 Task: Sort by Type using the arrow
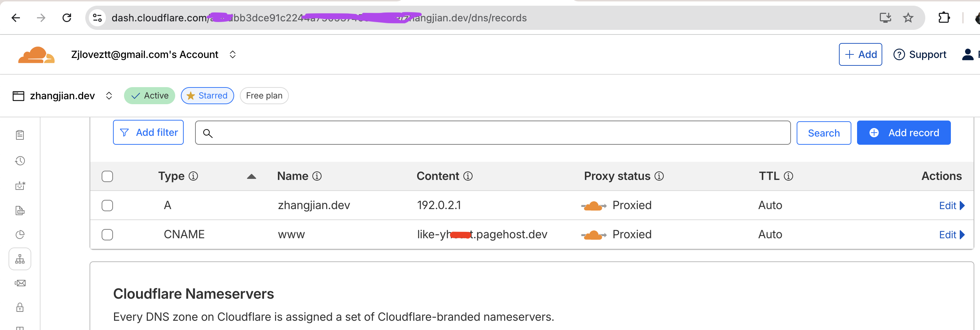pyautogui.click(x=252, y=176)
